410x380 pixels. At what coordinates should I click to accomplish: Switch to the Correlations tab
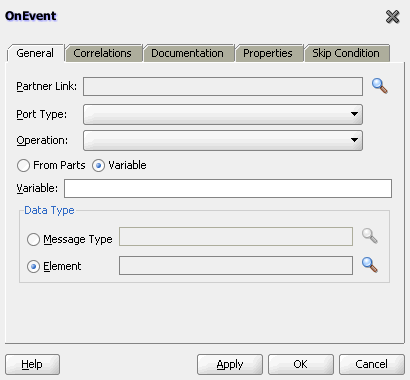[103, 53]
